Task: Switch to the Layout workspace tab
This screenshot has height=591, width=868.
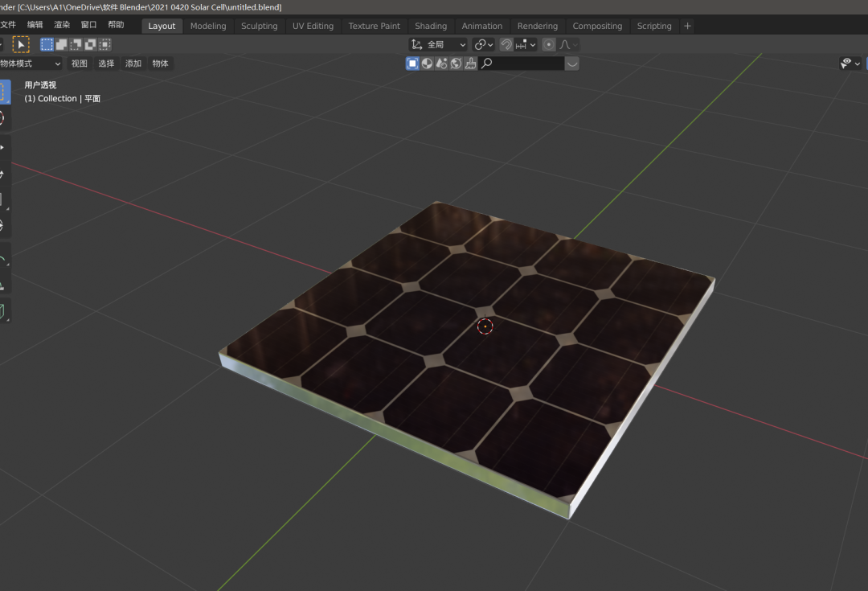Action: tap(162, 26)
